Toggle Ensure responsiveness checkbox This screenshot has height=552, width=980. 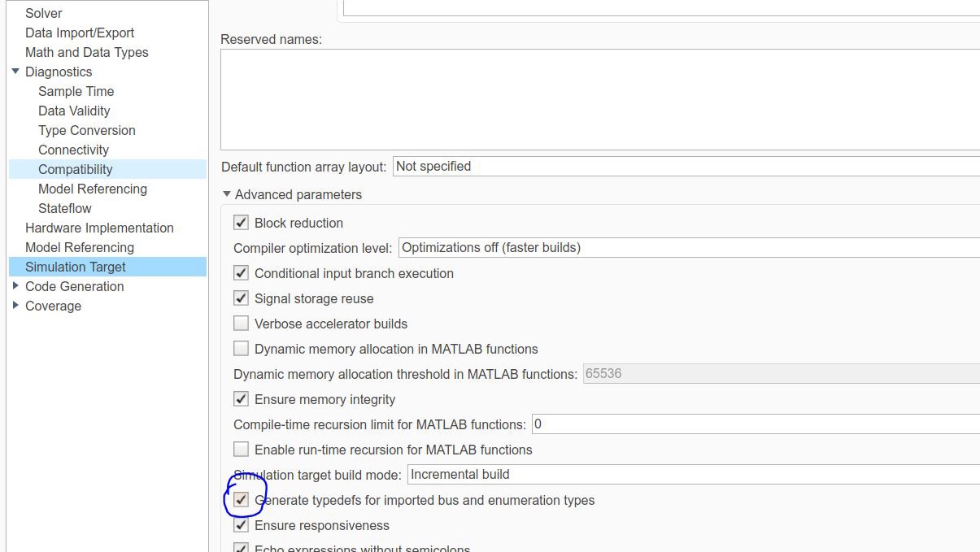click(x=241, y=525)
